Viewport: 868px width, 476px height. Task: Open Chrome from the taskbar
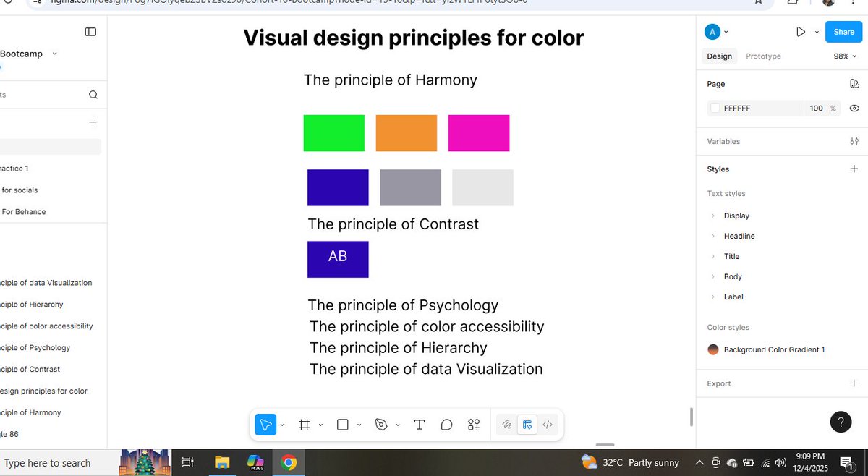(x=289, y=463)
